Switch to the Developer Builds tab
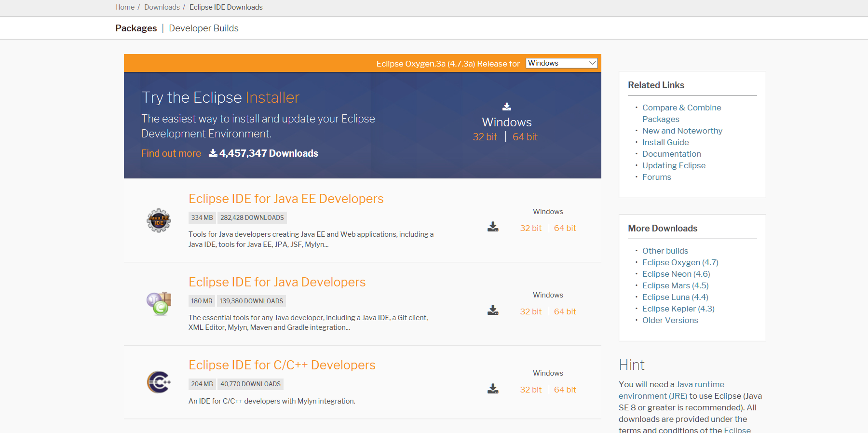Viewport: 868px width, 433px height. pos(203,28)
